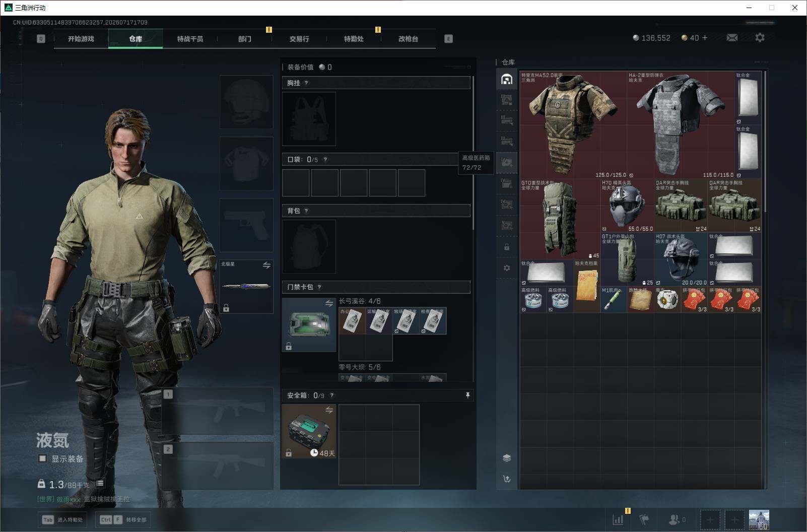Screen dimensions: 807x532
Task: Toggle the 显示装备 checkbox
Action: coord(43,458)
